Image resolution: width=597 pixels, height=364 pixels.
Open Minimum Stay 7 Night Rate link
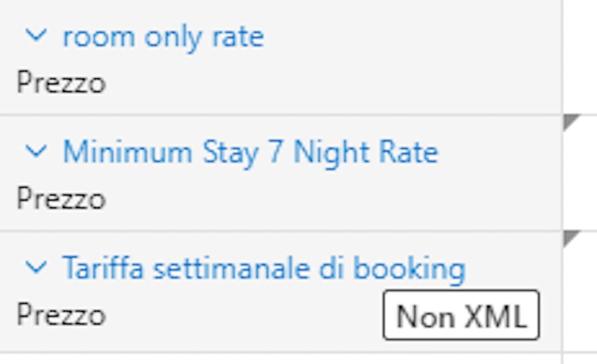point(250,152)
